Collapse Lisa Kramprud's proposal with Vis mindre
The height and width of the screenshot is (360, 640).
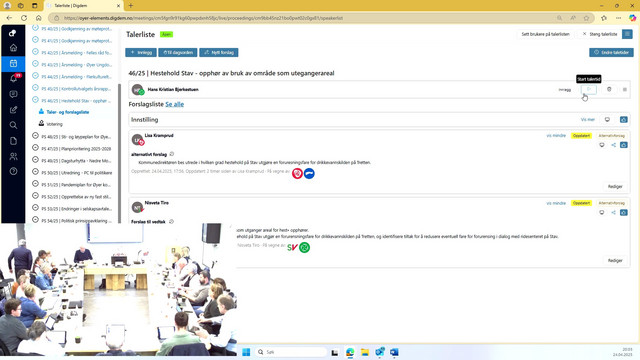pyautogui.click(x=556, y=136)
